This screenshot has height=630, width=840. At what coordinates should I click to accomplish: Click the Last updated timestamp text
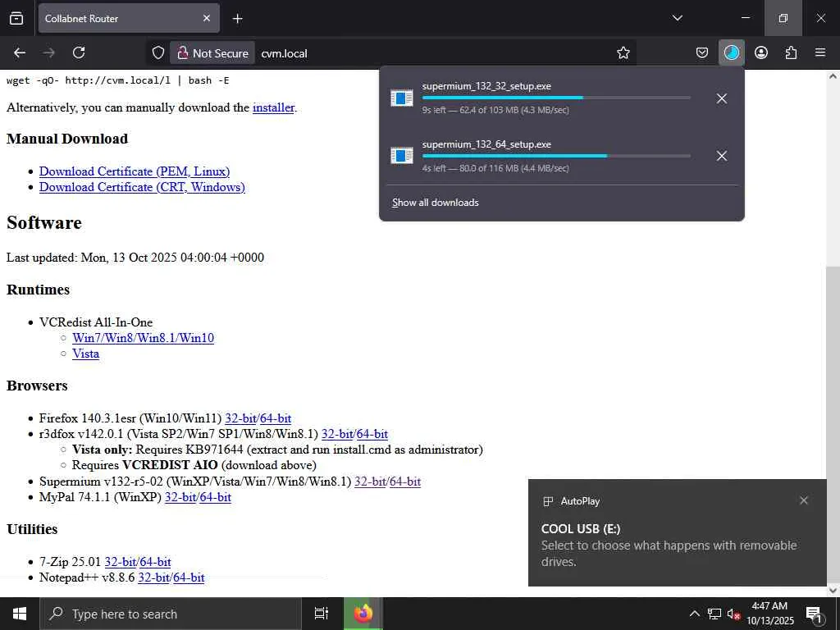pyautogui.click(x=135, y=258)
